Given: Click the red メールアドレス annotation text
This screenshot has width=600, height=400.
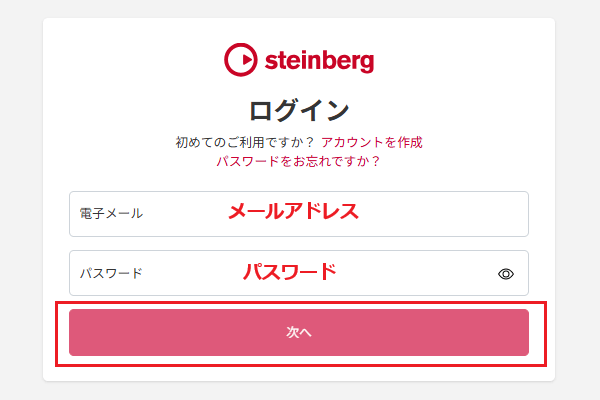Looking at the screenshot, I should pyautogui.click(x=293, y=212).
